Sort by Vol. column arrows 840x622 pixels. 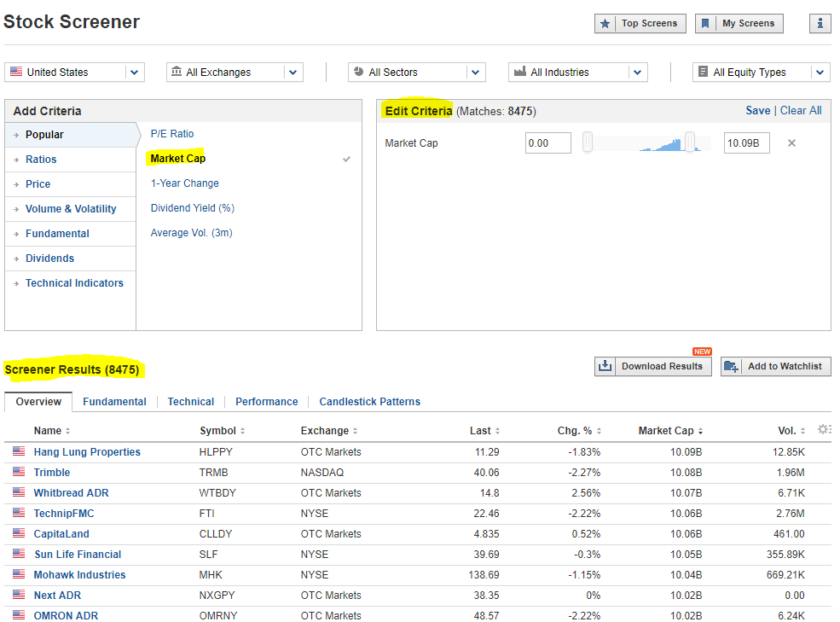coord(802,431)
